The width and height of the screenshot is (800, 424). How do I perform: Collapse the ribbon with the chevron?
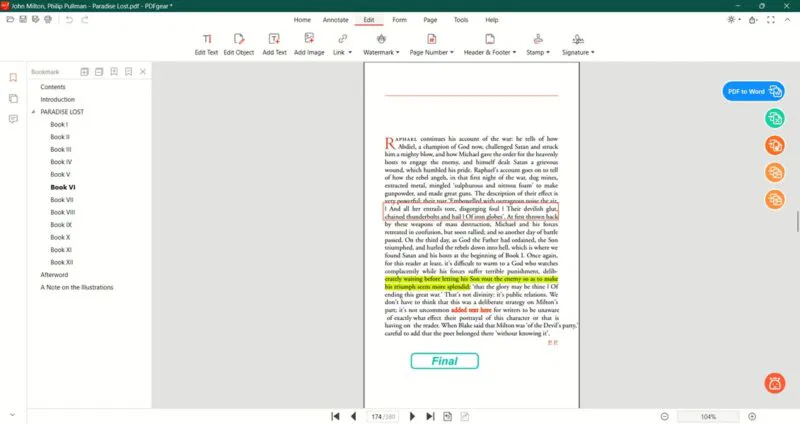coord(787,19)
